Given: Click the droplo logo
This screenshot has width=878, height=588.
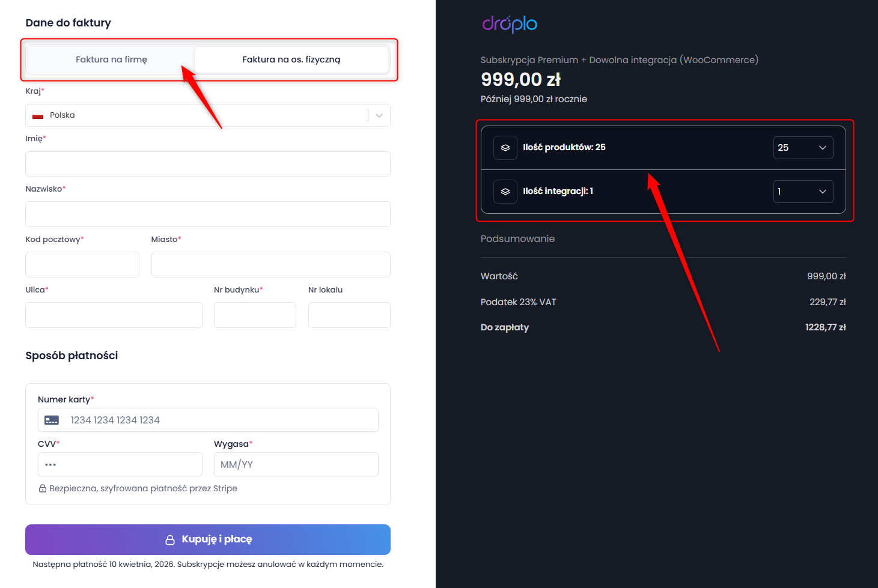Looking at the screenshot, I should tap(510, 24).
